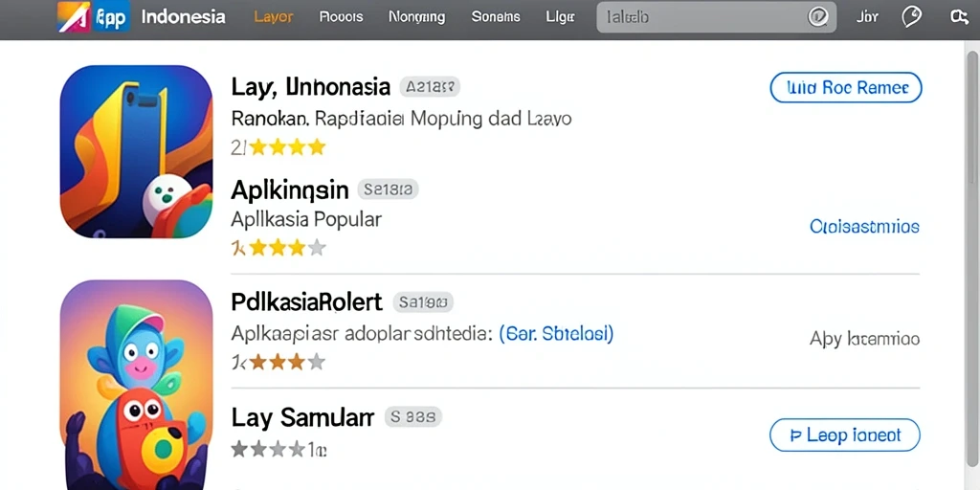Open the speech bubble icon in header
The image size is (980, 490).
pyautogui.click(x=912, y=17)
